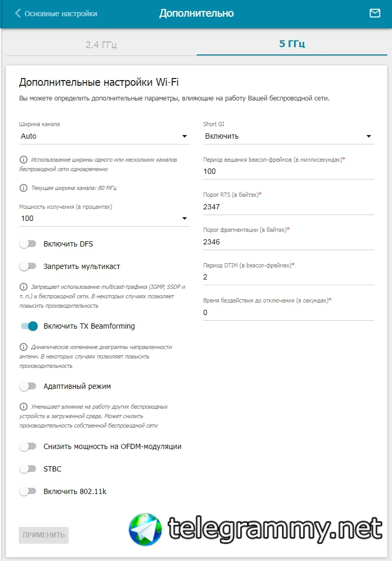This screenshot has height=561, width=392.
Task: Enable the STBC toggle
Action: click(28, 469)
